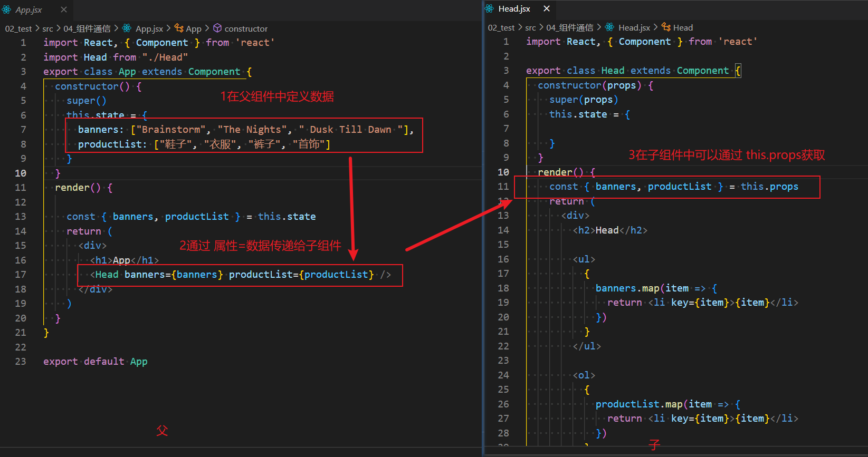Open src in right breadcrumb

tap(530, 27)
